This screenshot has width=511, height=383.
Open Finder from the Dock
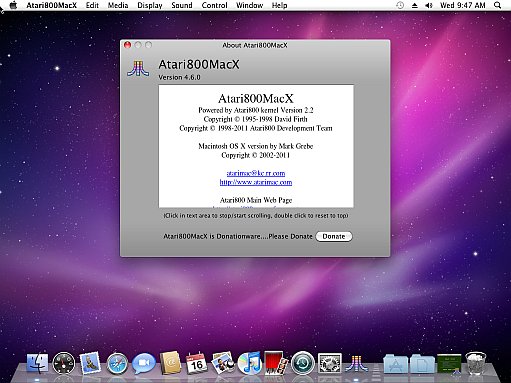(37, 363)
